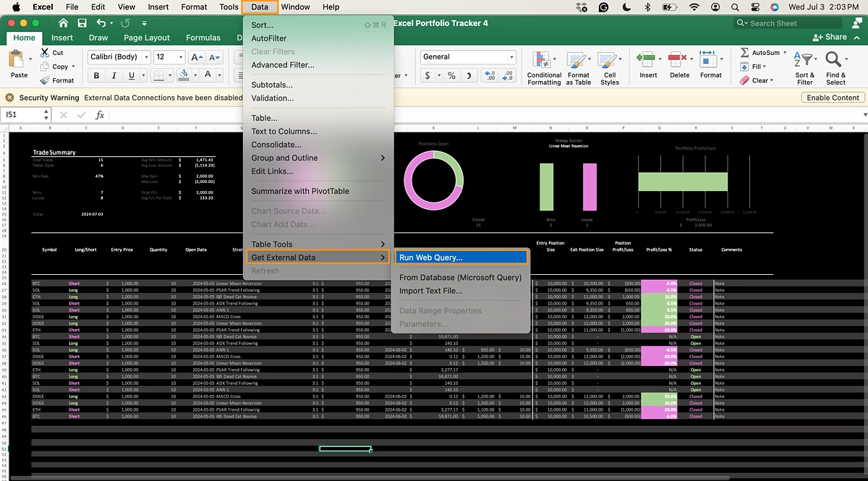
Task: Click the Font Color A icon
Action: coord(208,75)
